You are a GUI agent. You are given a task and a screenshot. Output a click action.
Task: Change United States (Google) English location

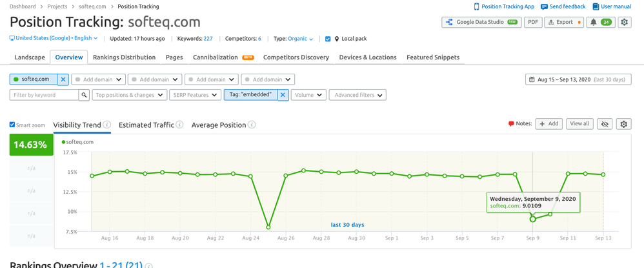(x=54, y=39)
